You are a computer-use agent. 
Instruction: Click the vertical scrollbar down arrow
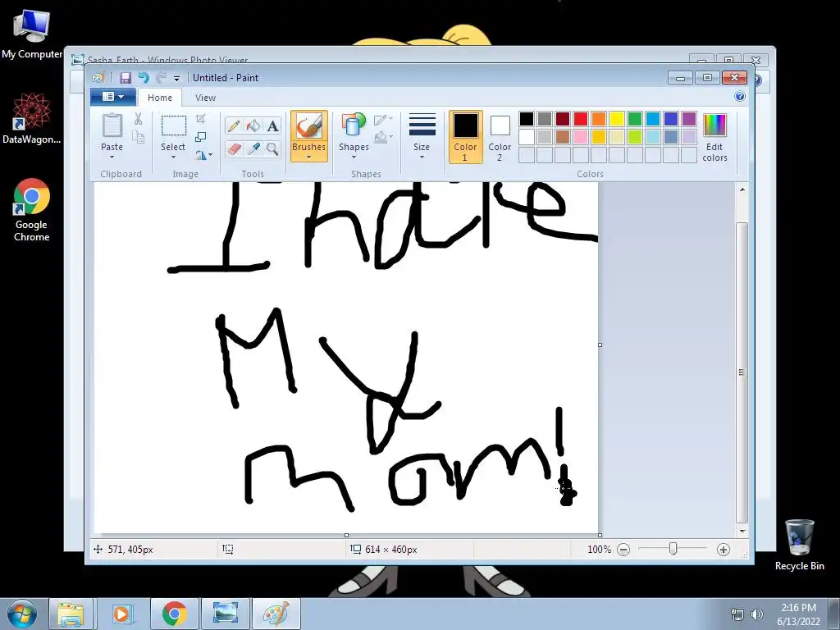pos(742,531)
